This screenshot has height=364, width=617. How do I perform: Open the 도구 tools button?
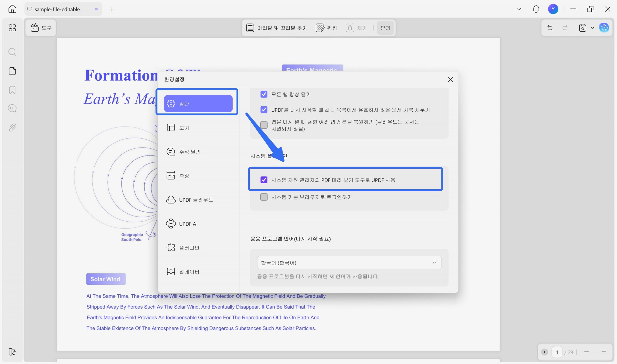(41, 28)
